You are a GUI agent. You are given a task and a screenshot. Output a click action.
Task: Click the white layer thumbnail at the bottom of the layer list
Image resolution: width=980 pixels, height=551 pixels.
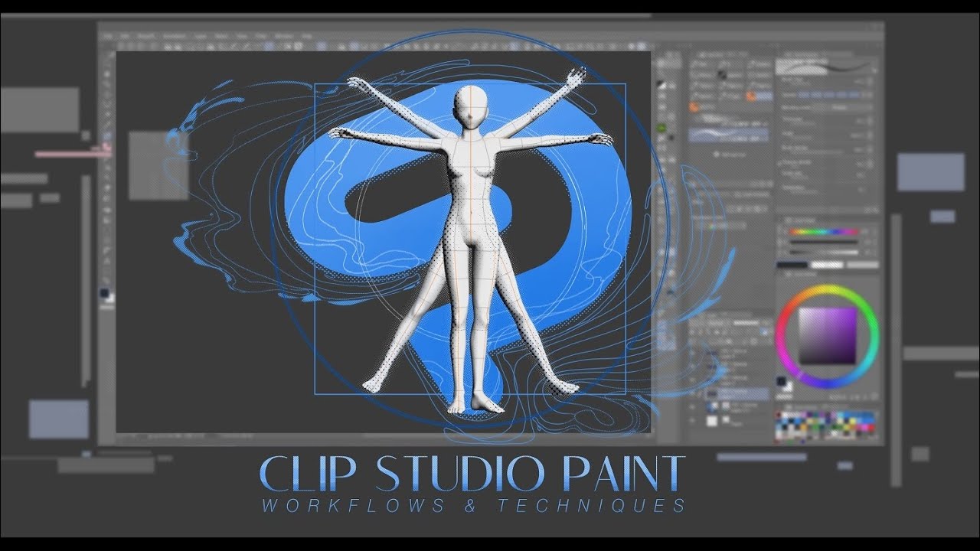point(712,420)
